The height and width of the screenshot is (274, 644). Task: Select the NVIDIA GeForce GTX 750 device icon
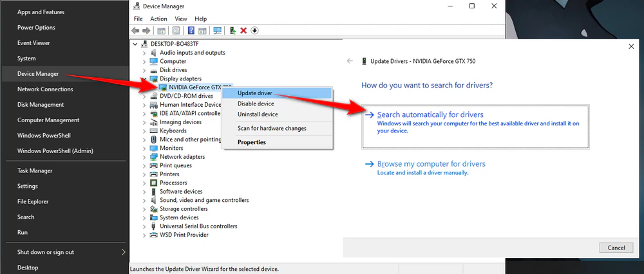click(162, 87)
